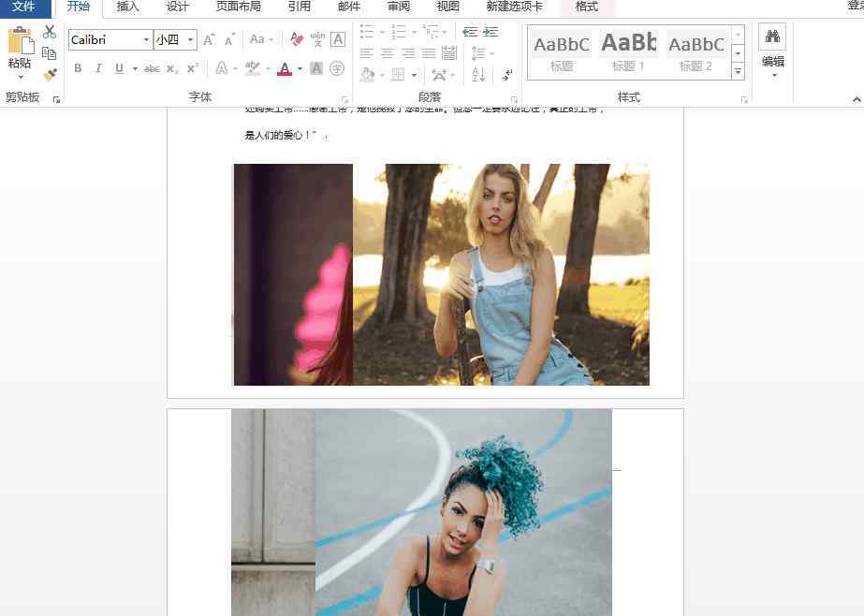This screenshot has height=616, width=864.
Task: Apply numbered list formatting
Action: click(399, 32)
